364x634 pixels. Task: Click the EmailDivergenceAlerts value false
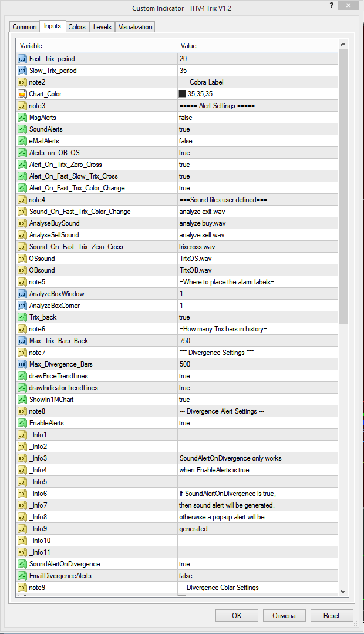click(x=186, y=576)
